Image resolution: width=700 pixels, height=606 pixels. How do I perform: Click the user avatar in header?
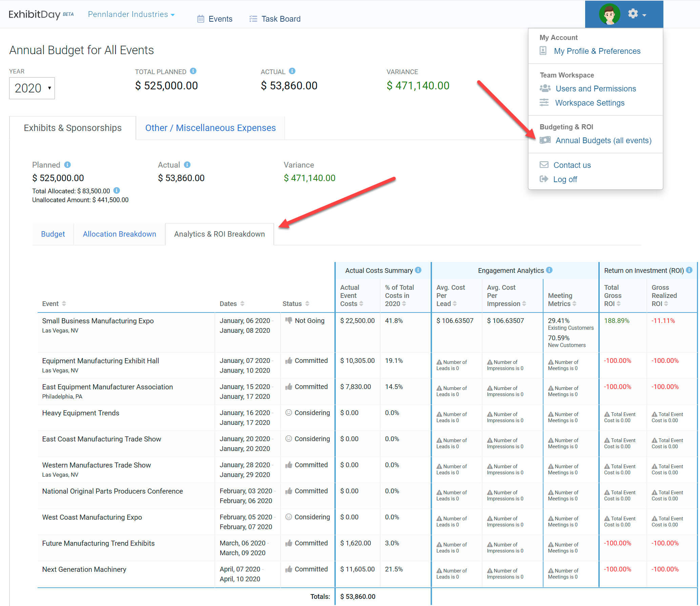609,14
